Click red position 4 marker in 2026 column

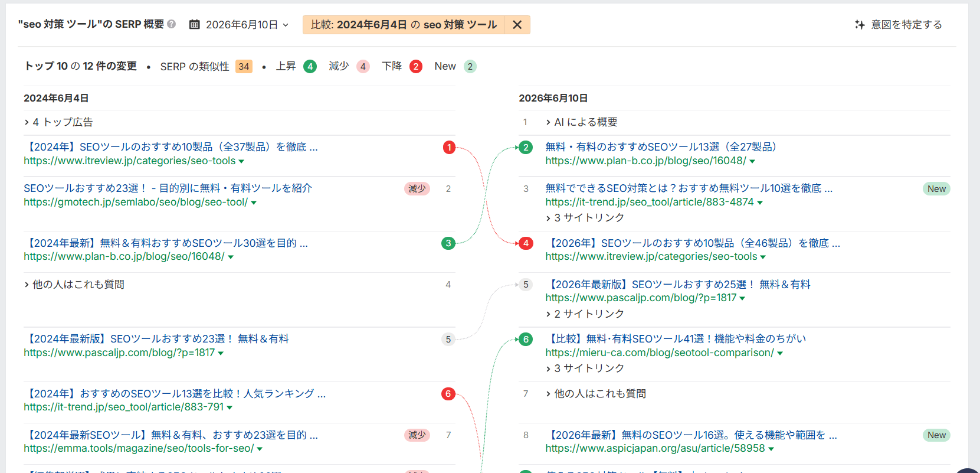tap(526, 243)
